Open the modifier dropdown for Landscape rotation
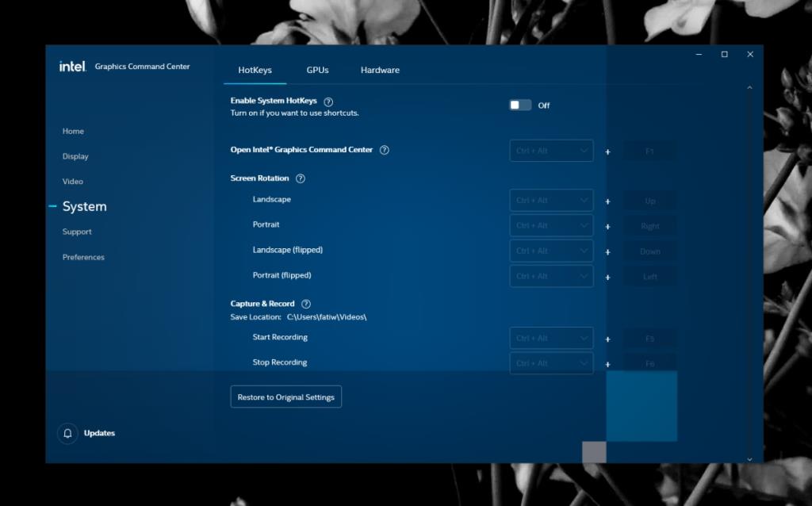This screenshot has width=812, height=506. pyautogui.click(x=551, y=200)
